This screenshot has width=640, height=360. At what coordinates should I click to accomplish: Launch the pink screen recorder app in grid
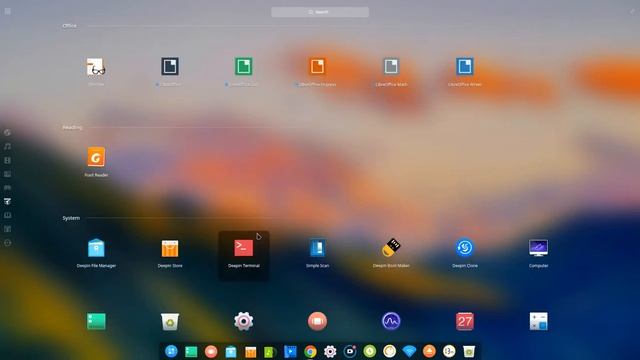pos(317,322)
